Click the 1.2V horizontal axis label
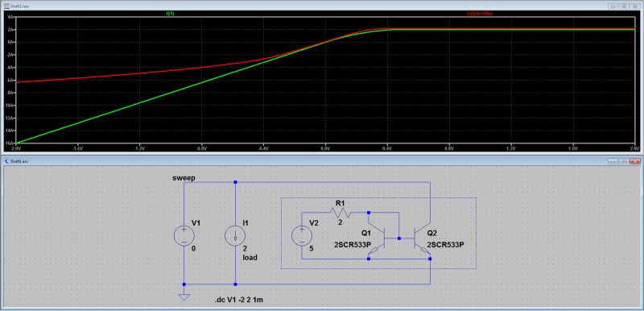 511,148
